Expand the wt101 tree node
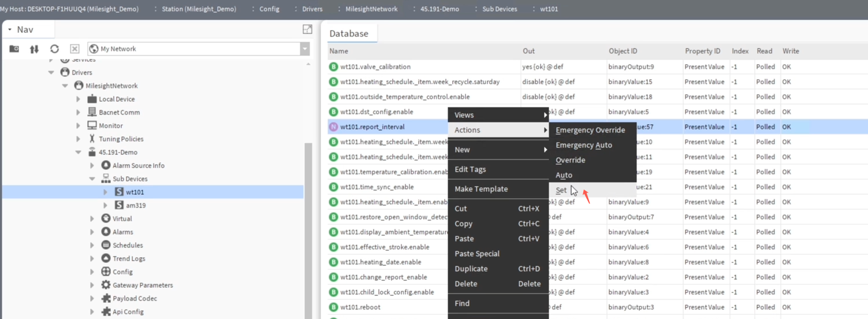 [105, 192]
